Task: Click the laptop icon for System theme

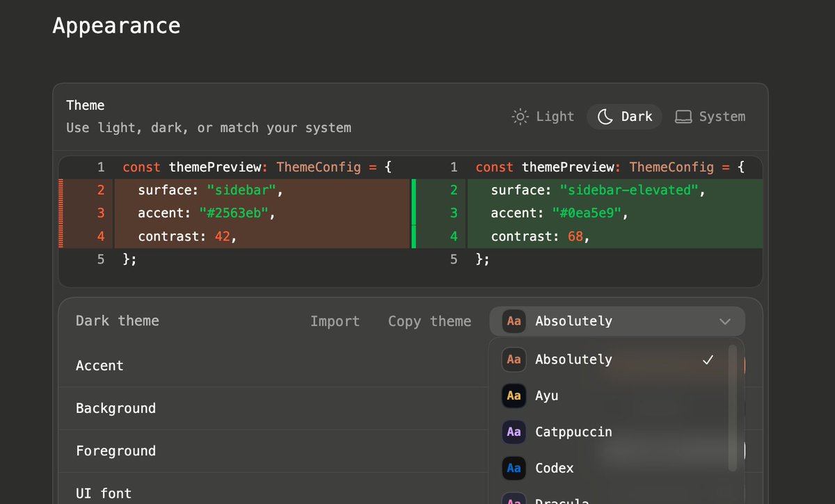Action: click(683, 117)
